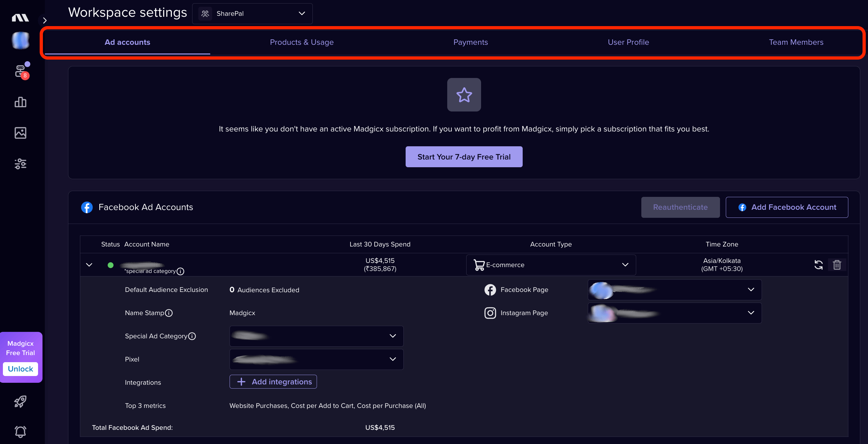Click the Add integrations button

(x=273, y=382)
